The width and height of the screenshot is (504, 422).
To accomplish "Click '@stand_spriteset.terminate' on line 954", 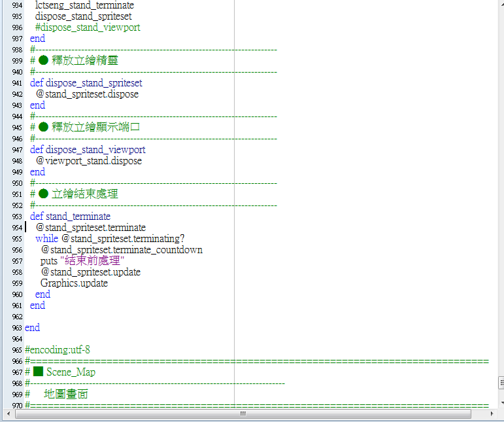I will (x=91, y=228).
